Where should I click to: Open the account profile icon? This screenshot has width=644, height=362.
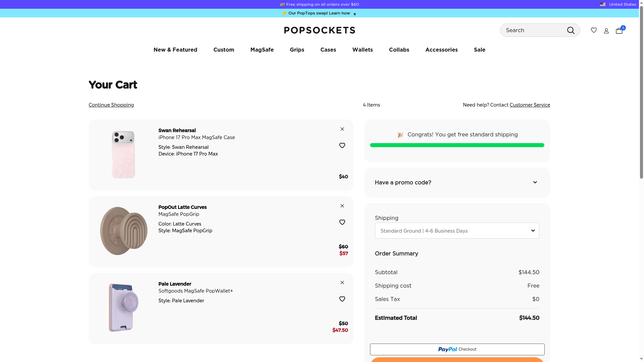[x=606, y=31]
